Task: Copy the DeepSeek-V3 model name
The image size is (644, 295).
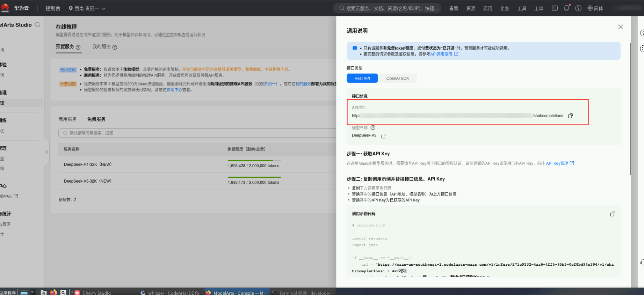Action: click(x=384, y=136)
